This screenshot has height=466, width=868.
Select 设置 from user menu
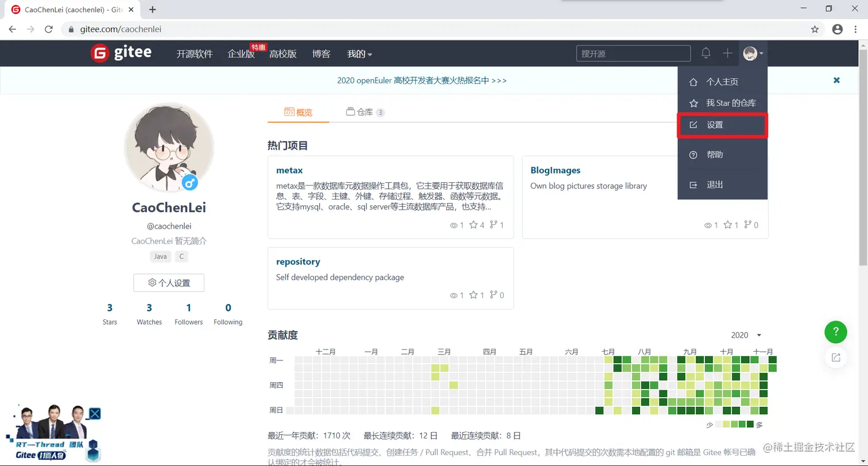click(x=722, y=125)
